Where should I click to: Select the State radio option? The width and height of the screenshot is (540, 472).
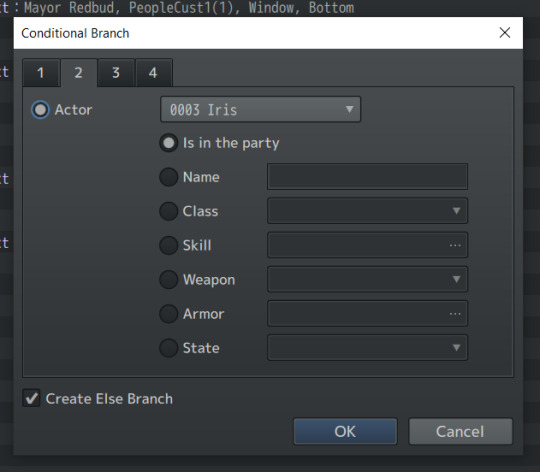(x=168, y=348)
